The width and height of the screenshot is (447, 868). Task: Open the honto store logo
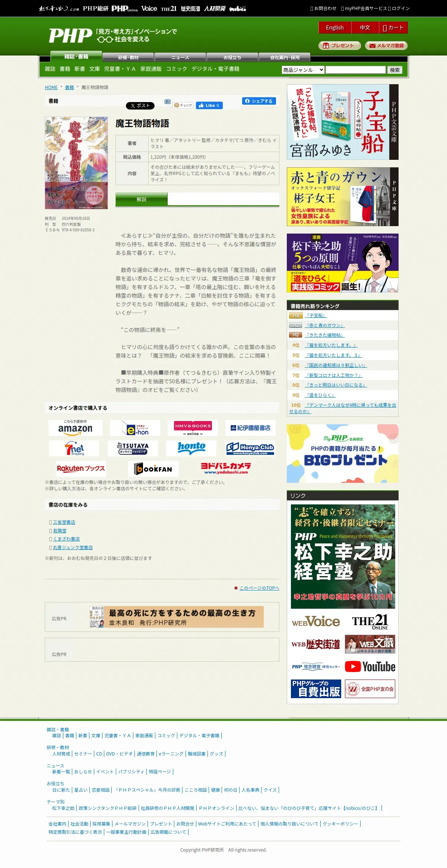[x=191, y=448]
